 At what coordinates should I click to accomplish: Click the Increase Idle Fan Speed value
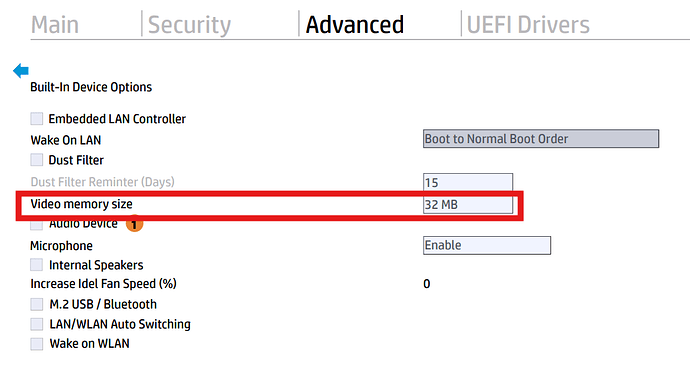point(426,284)
